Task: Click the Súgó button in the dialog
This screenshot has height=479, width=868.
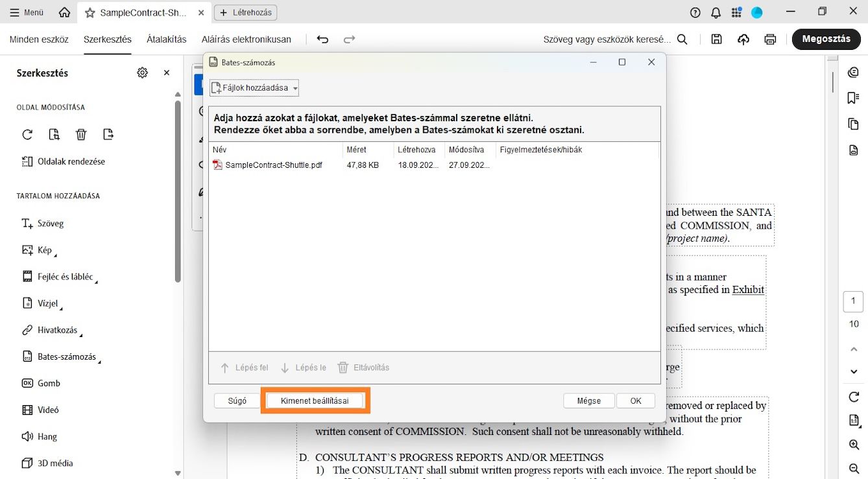Action: [237, 401]
